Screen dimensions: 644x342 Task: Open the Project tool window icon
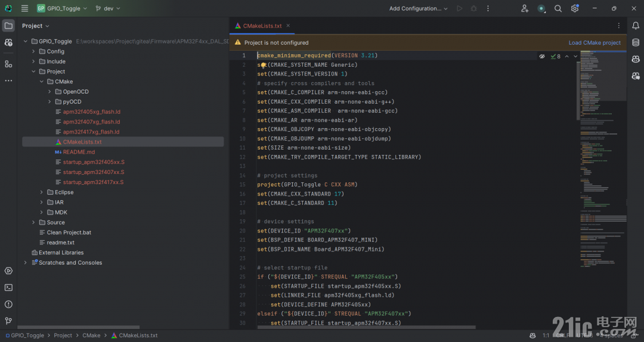[x=8, y=26]
